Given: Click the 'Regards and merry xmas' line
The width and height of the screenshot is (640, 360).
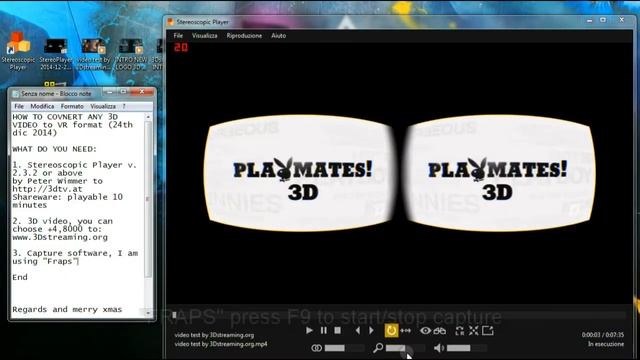Looking at the screenshot, I should pos(67,309).
